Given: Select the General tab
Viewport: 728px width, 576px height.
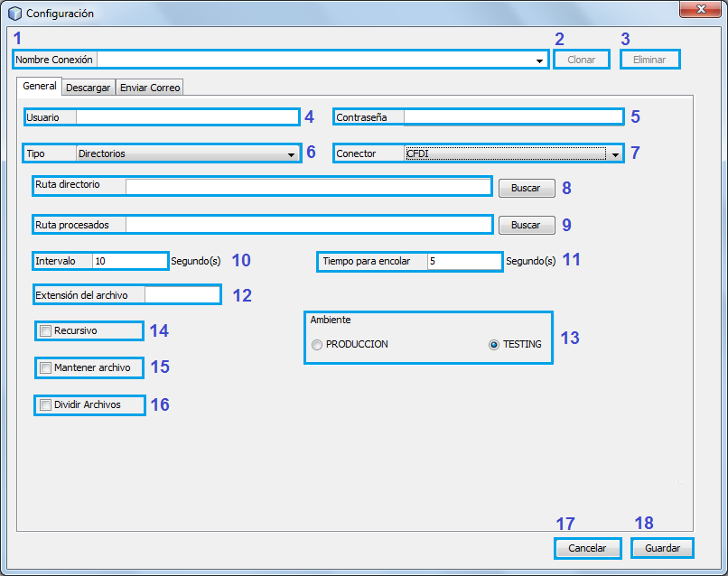Looking at the screenshot, I should coord(39,87).
